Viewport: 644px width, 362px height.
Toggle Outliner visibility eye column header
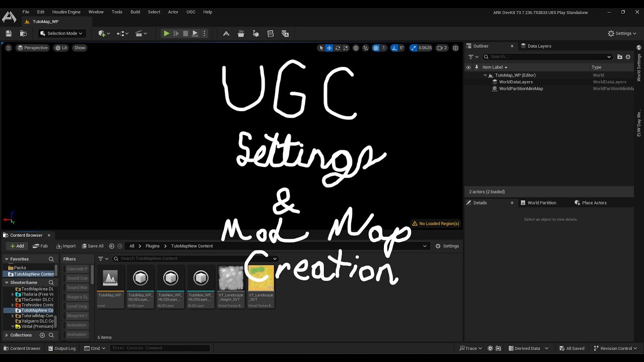point(468,67)
